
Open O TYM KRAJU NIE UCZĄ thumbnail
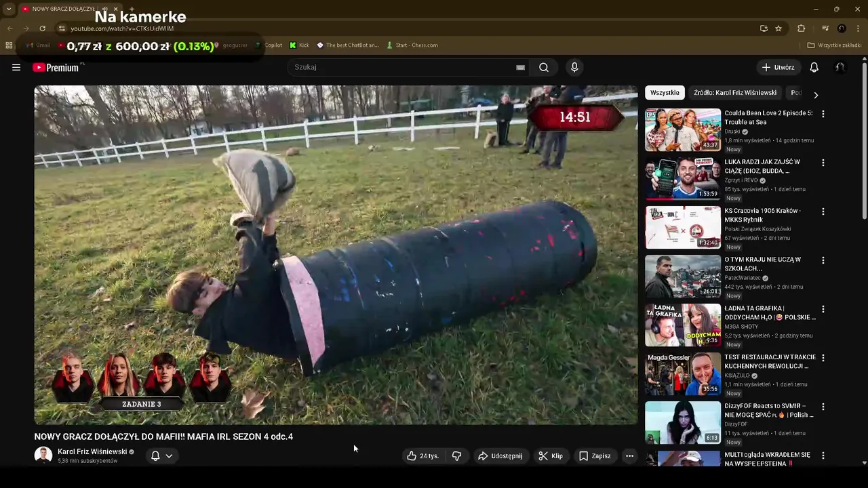pos(683,276)
